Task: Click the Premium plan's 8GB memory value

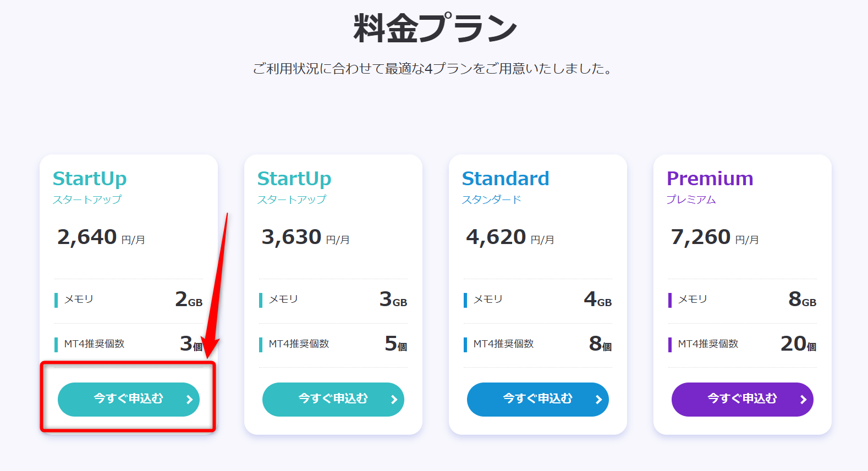Action: click(x=802, y=300)
